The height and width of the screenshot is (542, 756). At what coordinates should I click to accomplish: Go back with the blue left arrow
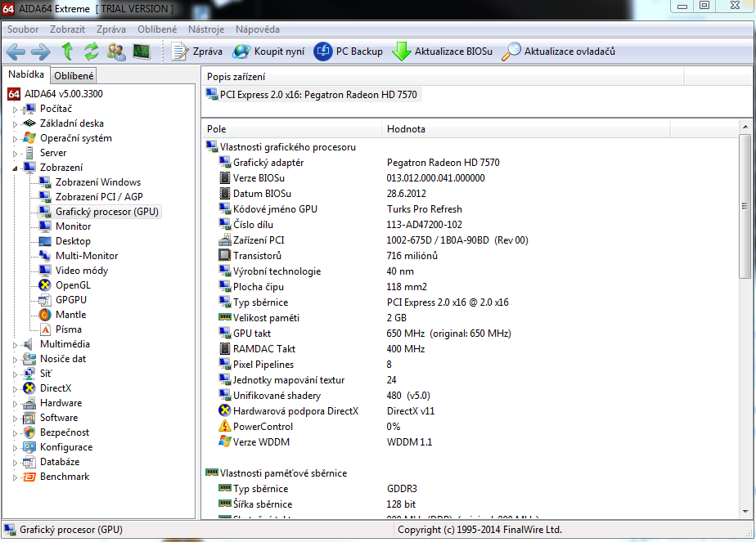point(16,52)
